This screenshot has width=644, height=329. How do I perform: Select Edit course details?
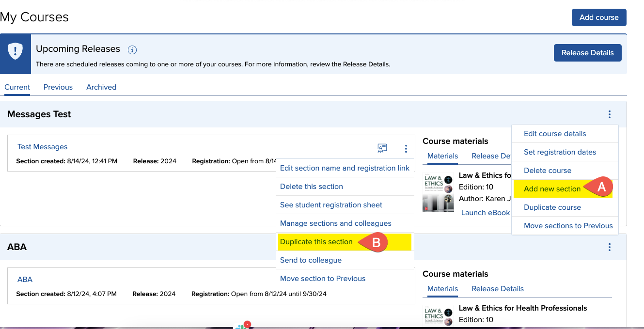coord(555,134)
